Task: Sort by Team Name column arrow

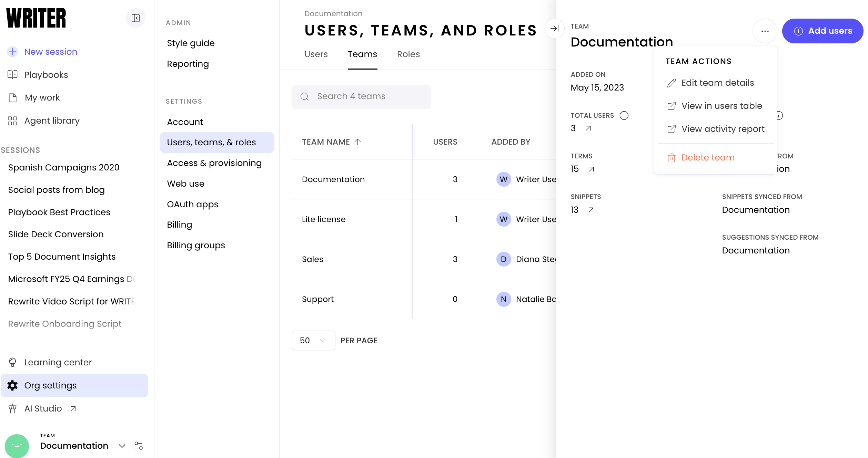Action: point(358,142)
